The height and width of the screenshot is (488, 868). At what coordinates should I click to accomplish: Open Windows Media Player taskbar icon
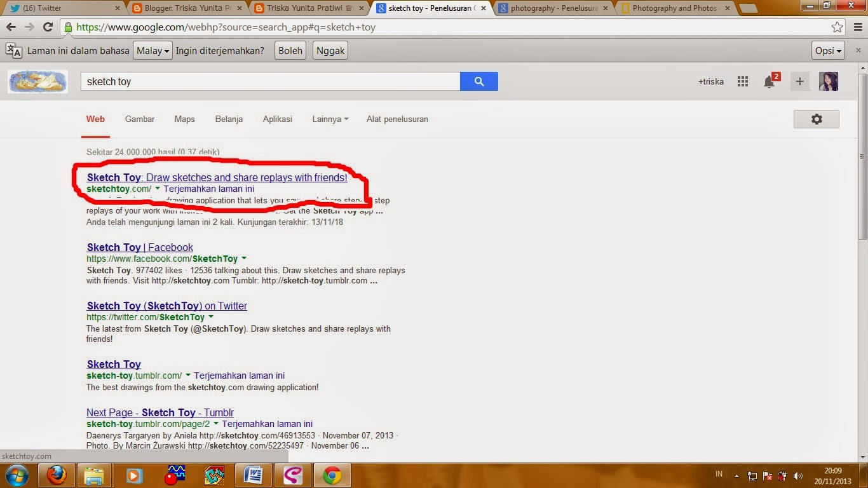point(133,475)
